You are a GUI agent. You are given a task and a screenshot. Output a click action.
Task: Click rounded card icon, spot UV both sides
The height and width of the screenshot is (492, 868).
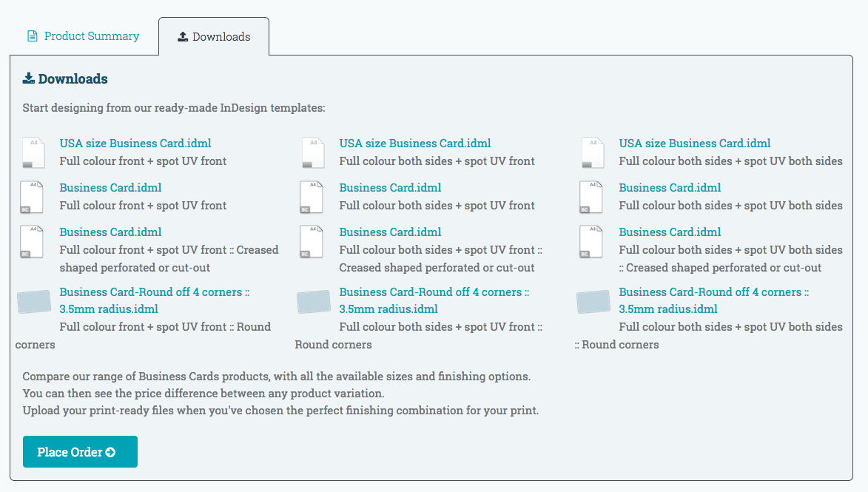point(593,302)
